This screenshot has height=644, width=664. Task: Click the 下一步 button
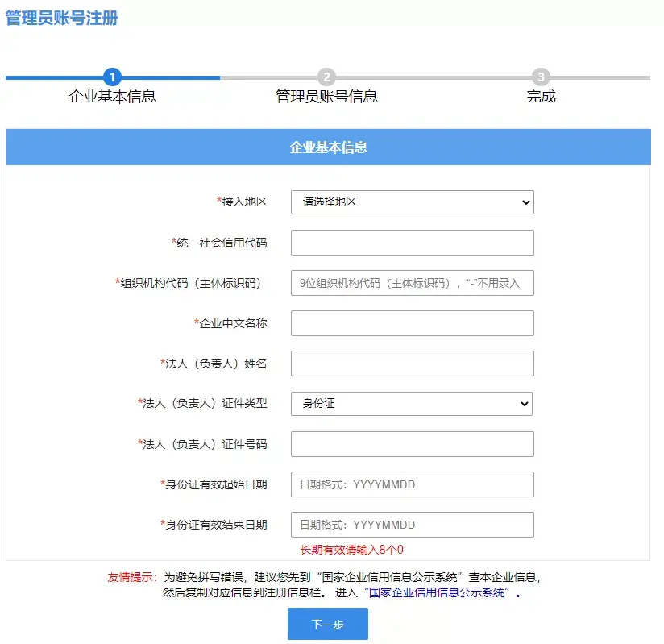328,624
